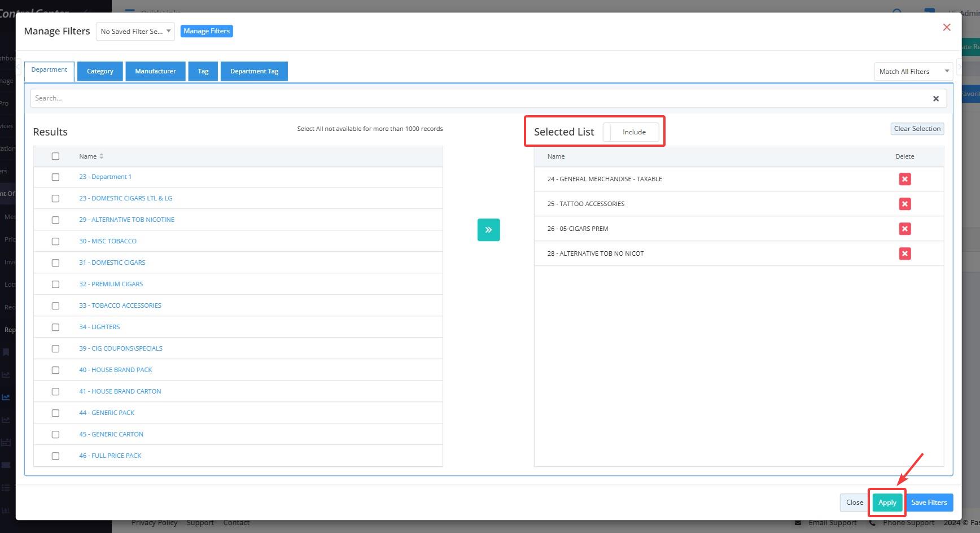Check the 30 - MISC TOBACCO box

[55, 242]
